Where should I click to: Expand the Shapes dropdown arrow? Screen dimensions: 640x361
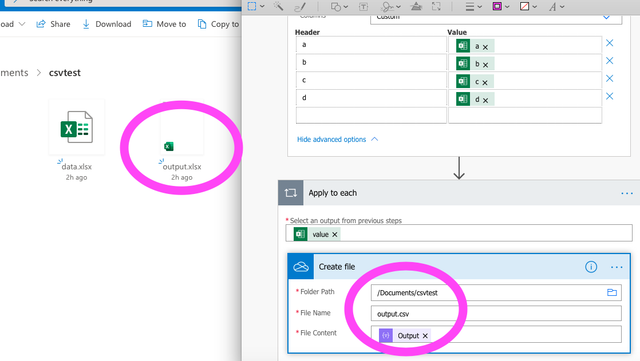point(346,7)
